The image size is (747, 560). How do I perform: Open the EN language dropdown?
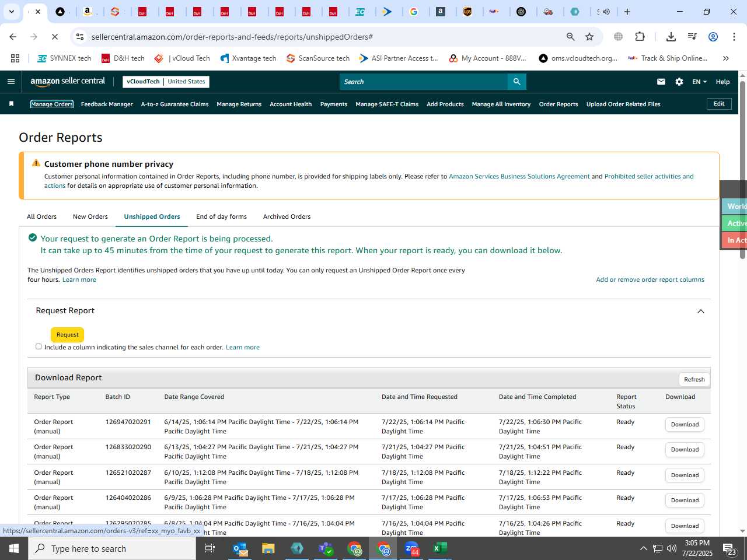[x=699, y=82]
